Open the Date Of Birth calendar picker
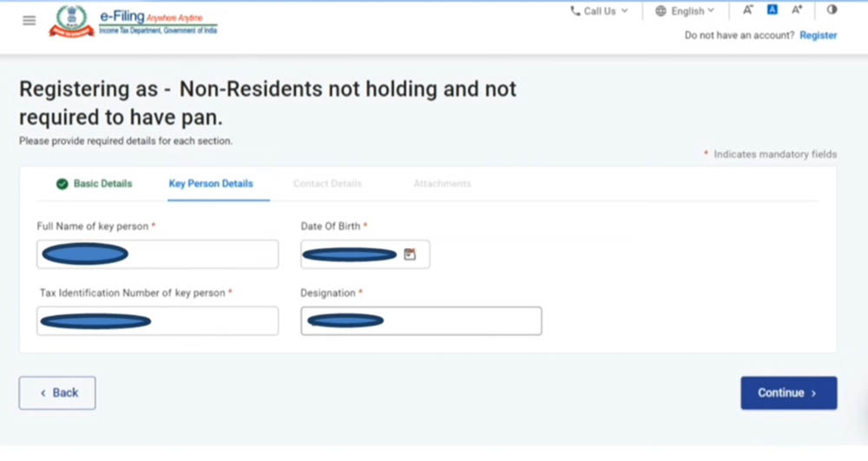Screen dimensions: 868x461 point(410,254)
